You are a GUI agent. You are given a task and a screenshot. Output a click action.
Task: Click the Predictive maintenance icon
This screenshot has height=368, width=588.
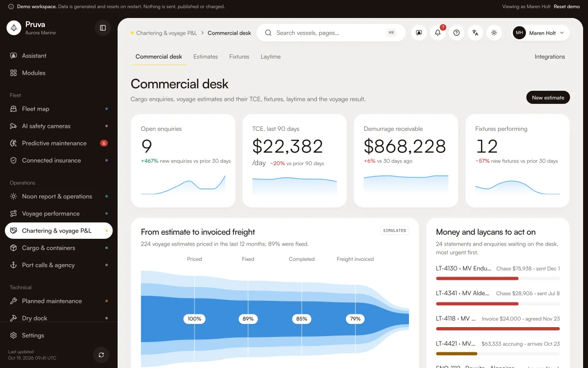coord(13,143)
